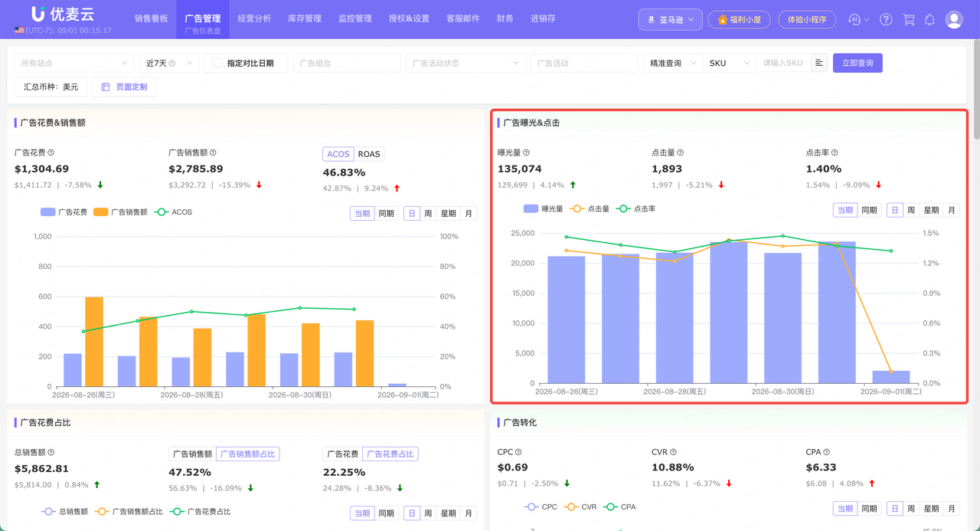Open the 财务 menu
This screenshot has width=980, height=531.
coord(505,18)
